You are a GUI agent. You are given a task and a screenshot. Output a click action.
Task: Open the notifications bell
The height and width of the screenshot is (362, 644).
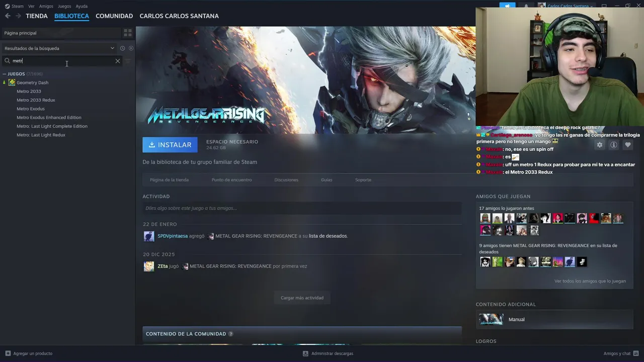tap(526, 6)
